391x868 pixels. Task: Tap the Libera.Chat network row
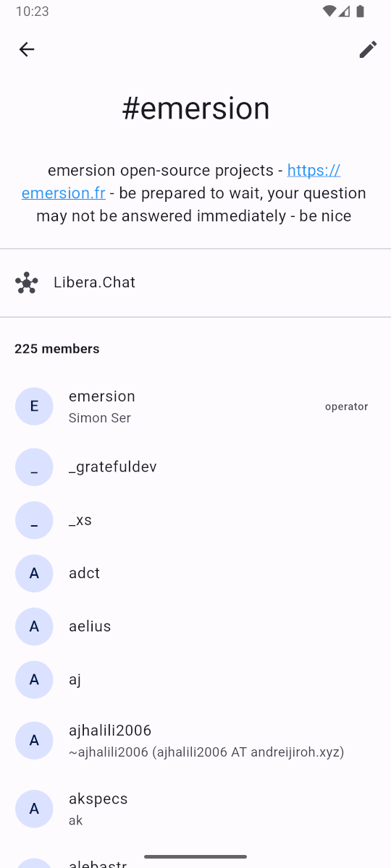click(x=195, y=283)
